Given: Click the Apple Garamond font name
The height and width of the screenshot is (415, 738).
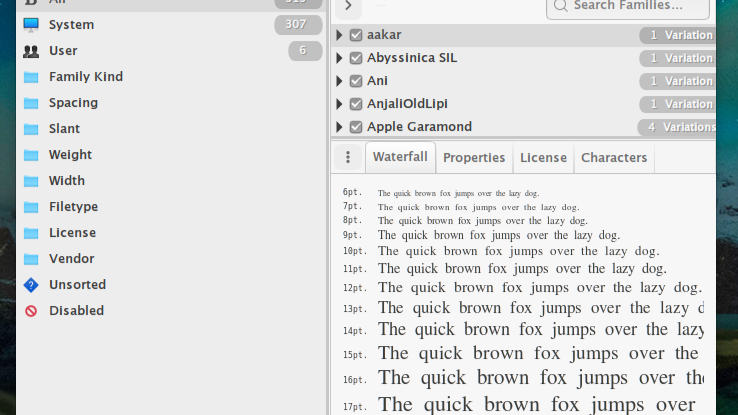Looking at the screenshot, I should [419, 127].
